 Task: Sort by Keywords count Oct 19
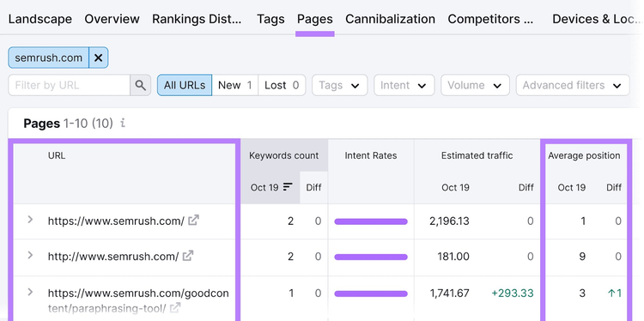tap(270, 188)
